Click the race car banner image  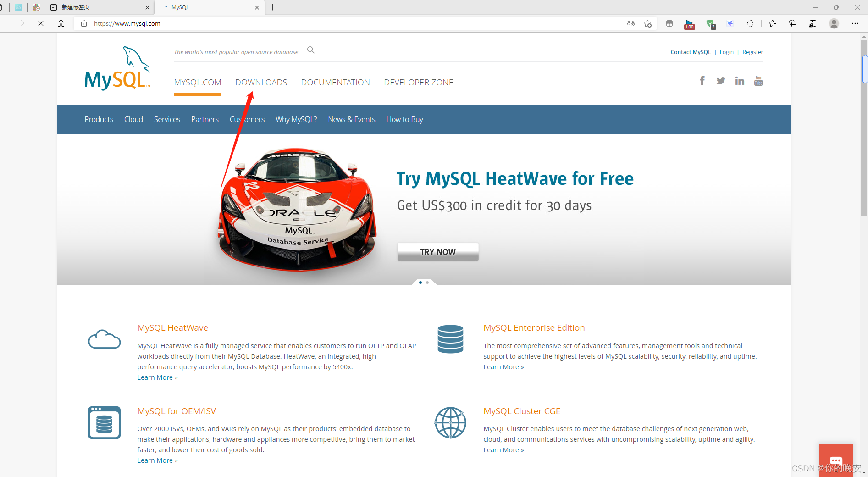pos(297,209)
